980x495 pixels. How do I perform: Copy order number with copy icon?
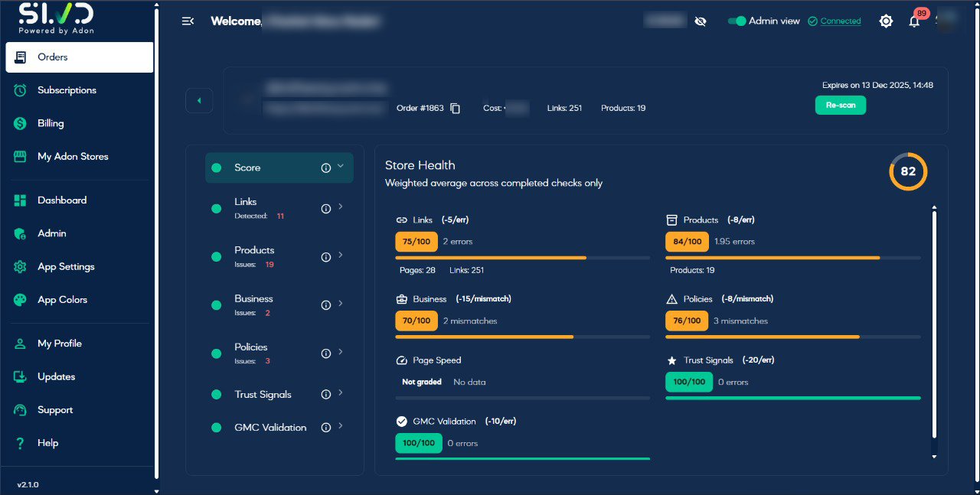[456, 109]
